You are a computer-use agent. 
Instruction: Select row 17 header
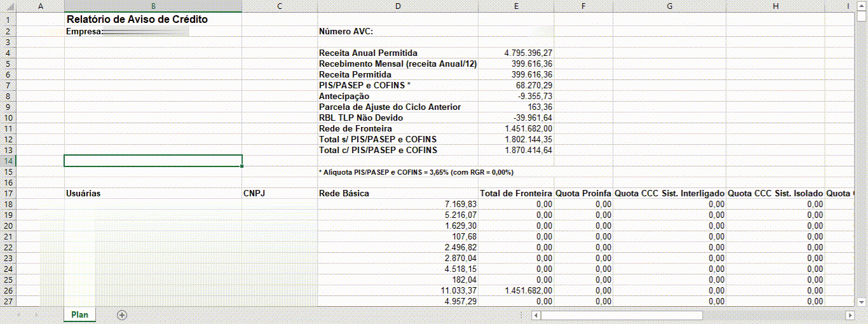tap(8, 193)
